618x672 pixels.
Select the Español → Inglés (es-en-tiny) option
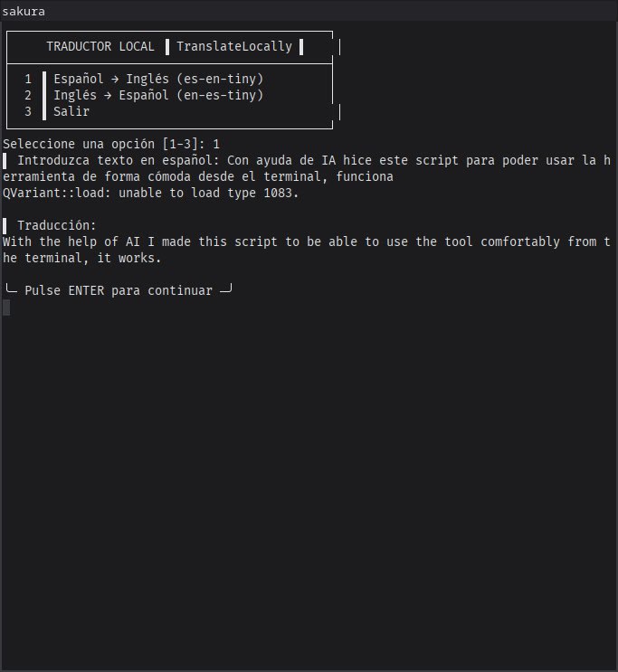158,79
